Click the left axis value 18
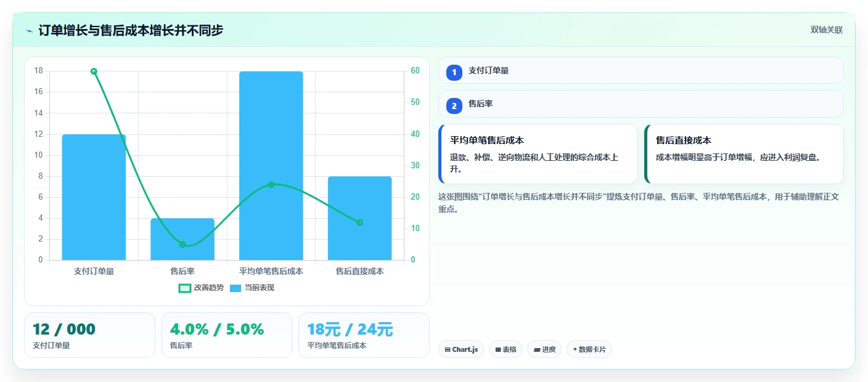 (x=39, y=71)
